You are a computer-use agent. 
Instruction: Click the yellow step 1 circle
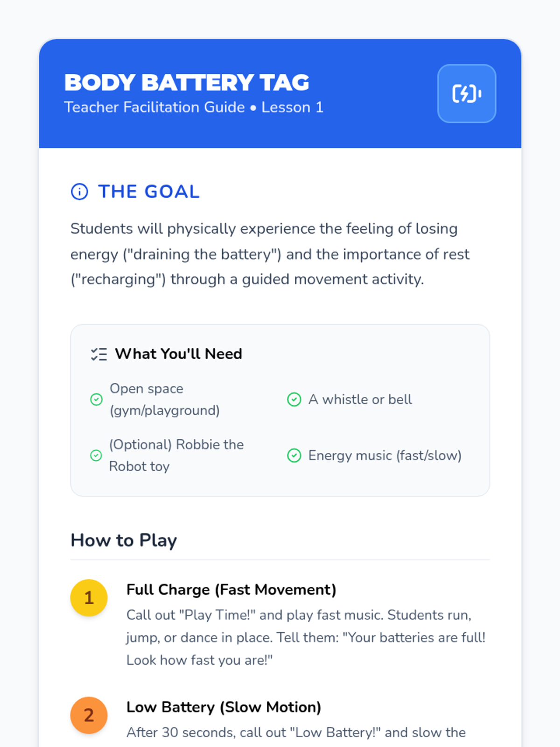click(x=89, y=598)
